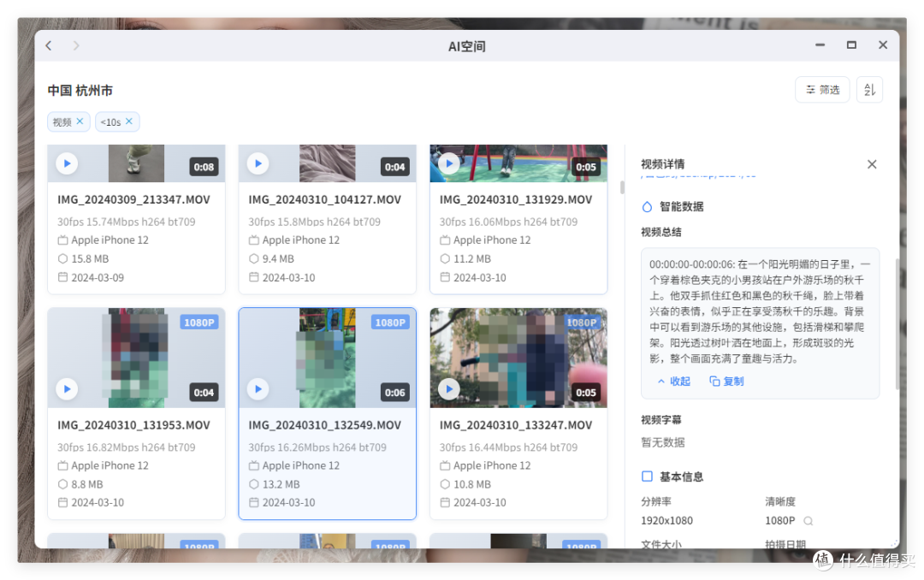Click the resolution value 1920x1080
This screenshot has width=924, height=580.
[667, 521]
